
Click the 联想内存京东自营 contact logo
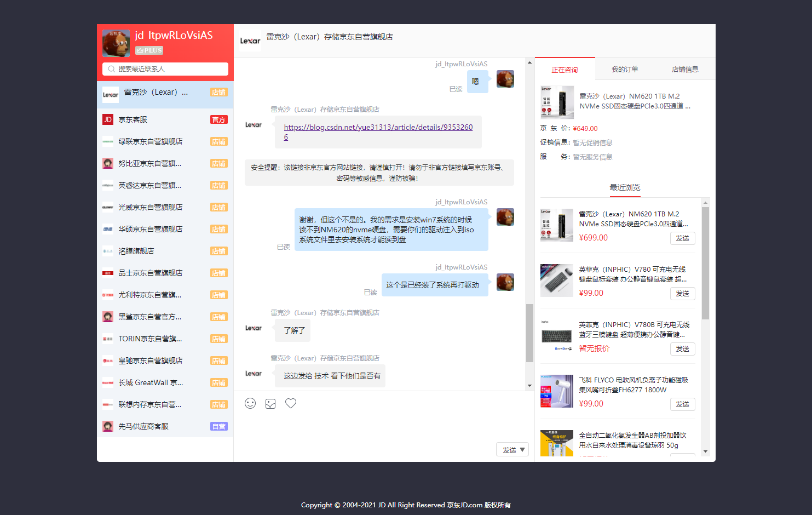pyautogui.click(x=108, y=404)
